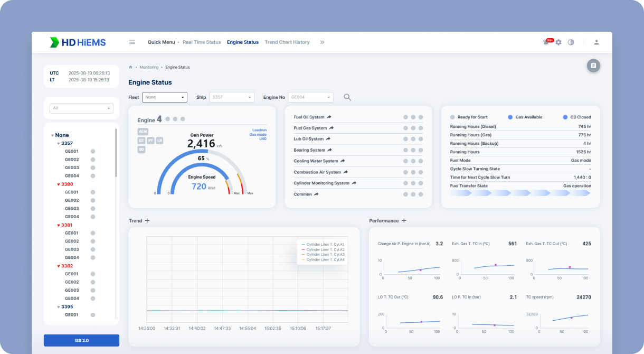Collapse the 3380 ship tree node
The image size is (644, 354).
59,184
